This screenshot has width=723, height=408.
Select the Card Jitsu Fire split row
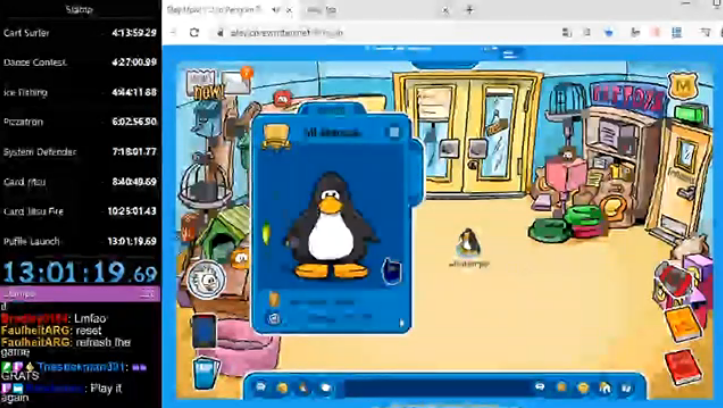coord(80,212)
